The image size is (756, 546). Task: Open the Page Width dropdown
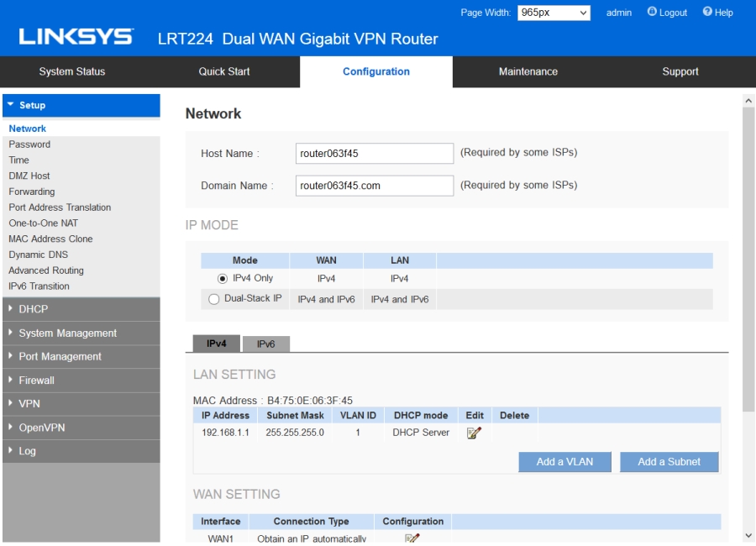554,13
